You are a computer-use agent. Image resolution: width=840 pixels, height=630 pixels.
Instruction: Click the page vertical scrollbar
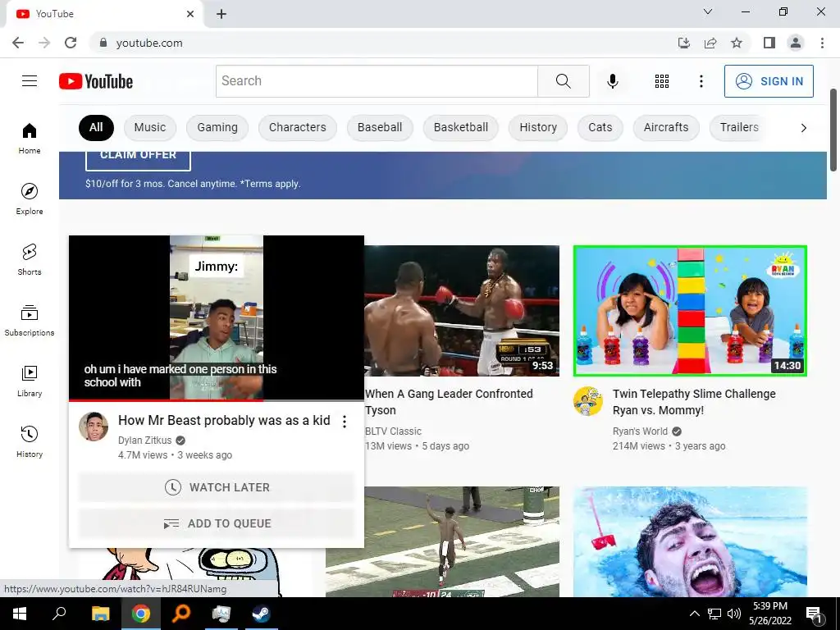point(833,130)
